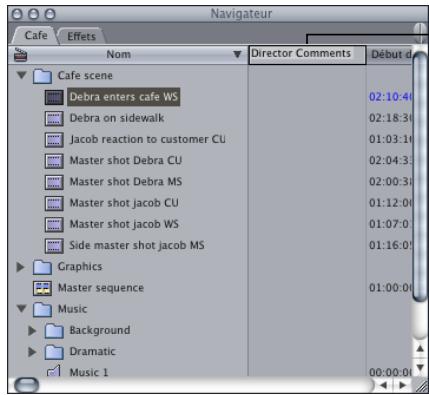Click the sort arrow in the Nom column header

point(237,54)
